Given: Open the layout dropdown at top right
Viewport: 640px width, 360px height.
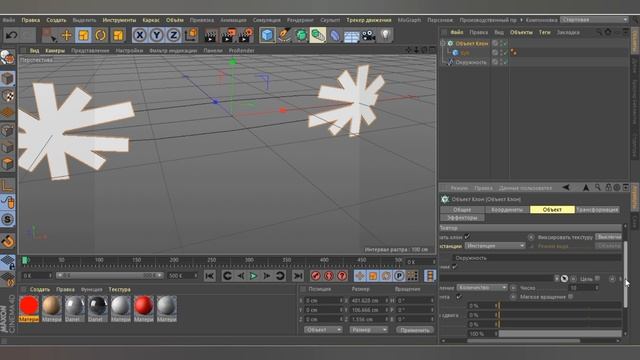Looking at the screenshot, I should pos(594,20).
